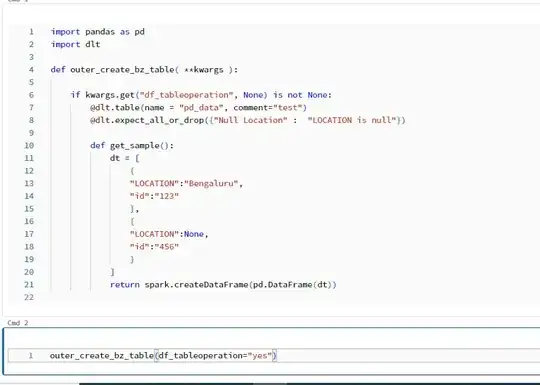
Task: Click the 'def get_sample():' line
Action: 132,146
